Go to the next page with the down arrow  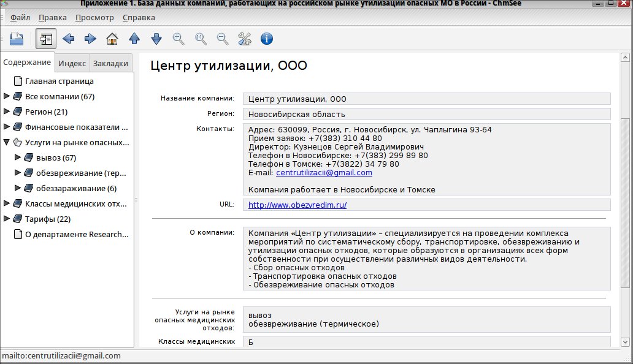(156, 39)
